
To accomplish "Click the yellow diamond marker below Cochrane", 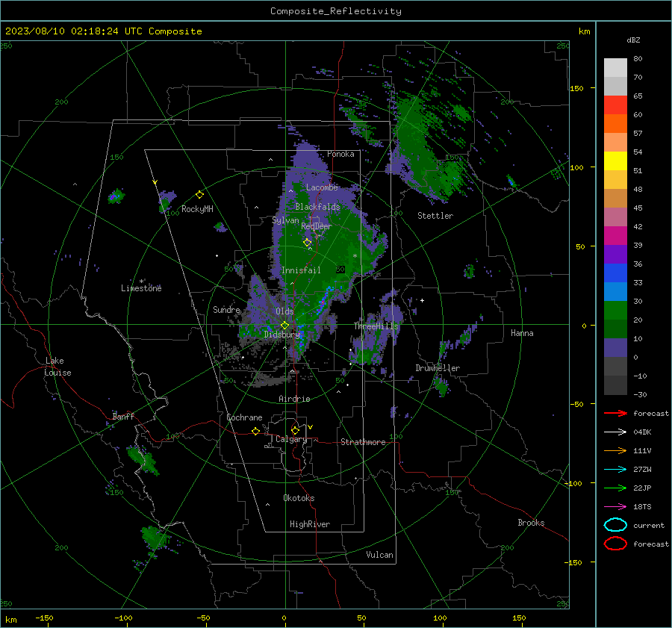I will (256, 431).
